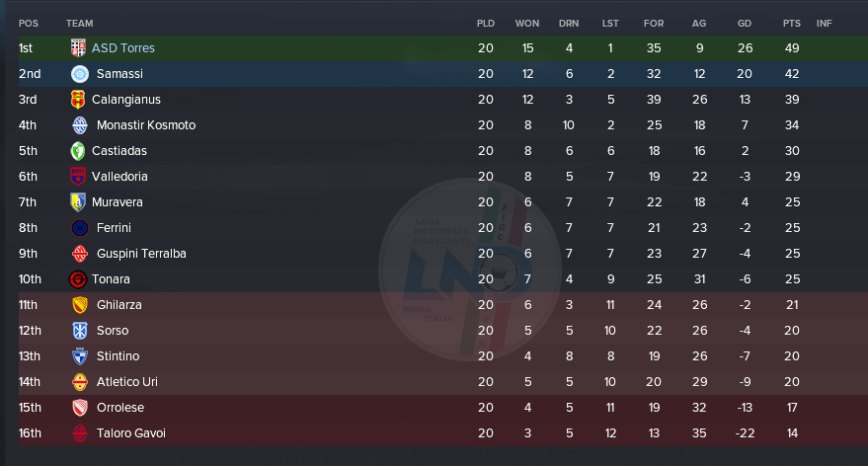This screenshot has width=868, height=466.
Task: Sort table by PTS column header
Action: click(x=792, y=24)
